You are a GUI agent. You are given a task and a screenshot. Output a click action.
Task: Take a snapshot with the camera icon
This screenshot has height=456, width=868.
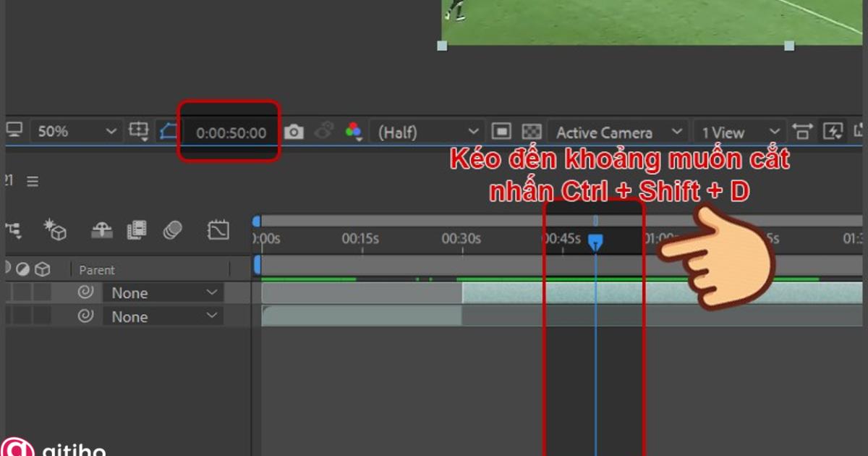[293, 131]
